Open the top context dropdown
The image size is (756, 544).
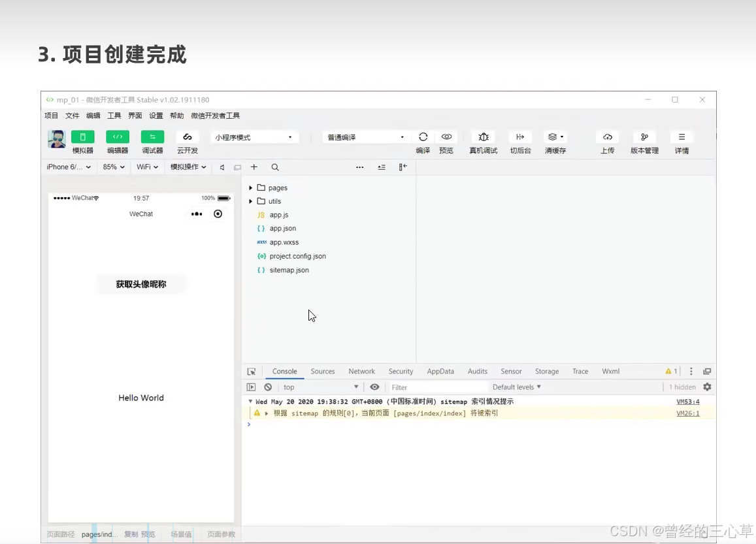[x=321, y=387]
